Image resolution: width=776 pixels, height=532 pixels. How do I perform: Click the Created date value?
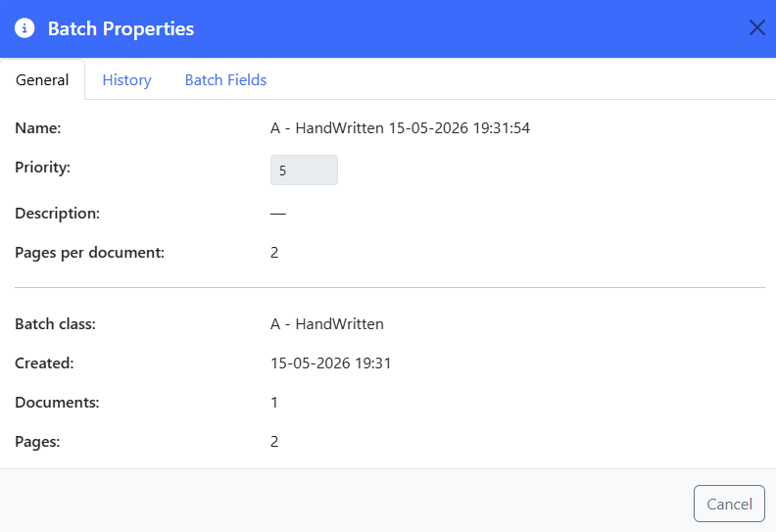point(330,363)
